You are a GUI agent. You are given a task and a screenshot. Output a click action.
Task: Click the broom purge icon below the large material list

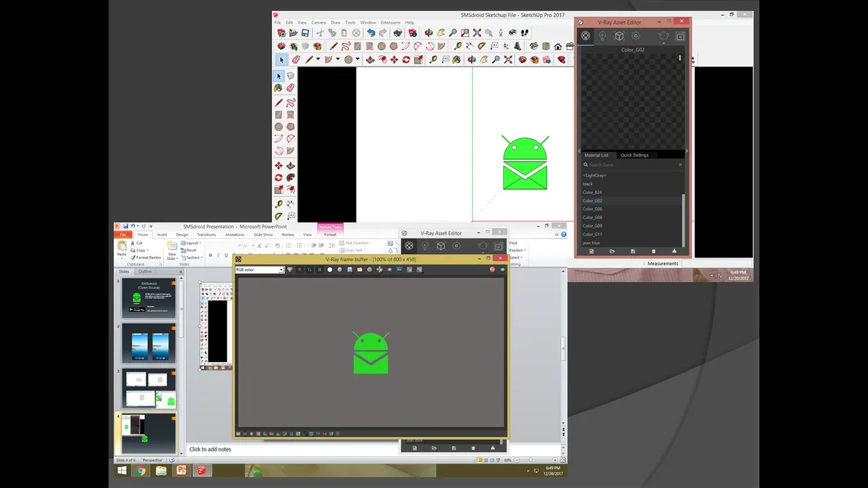[x=674, y=251]
